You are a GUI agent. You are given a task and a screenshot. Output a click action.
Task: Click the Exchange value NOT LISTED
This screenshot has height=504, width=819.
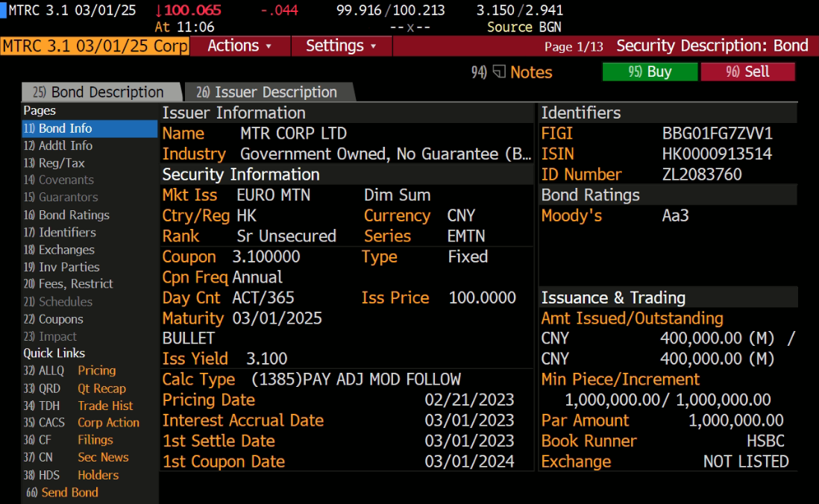(x=746, y=462)
